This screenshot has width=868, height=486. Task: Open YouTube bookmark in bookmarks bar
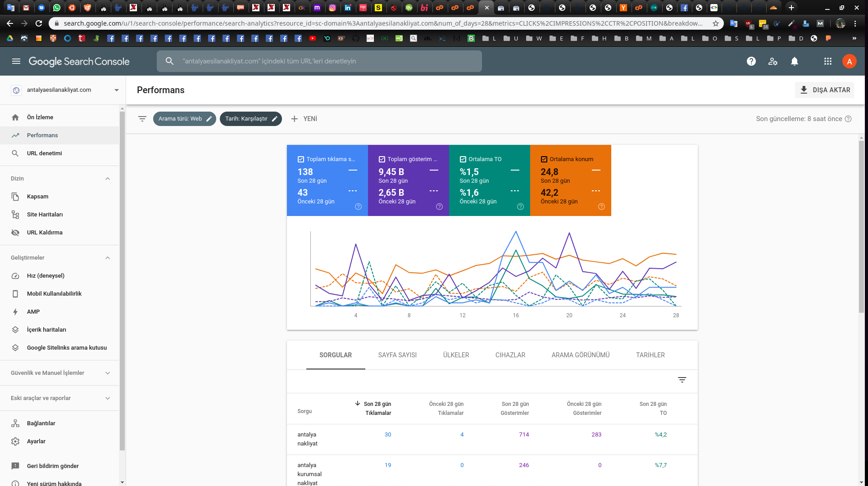[x=313, y=38]
